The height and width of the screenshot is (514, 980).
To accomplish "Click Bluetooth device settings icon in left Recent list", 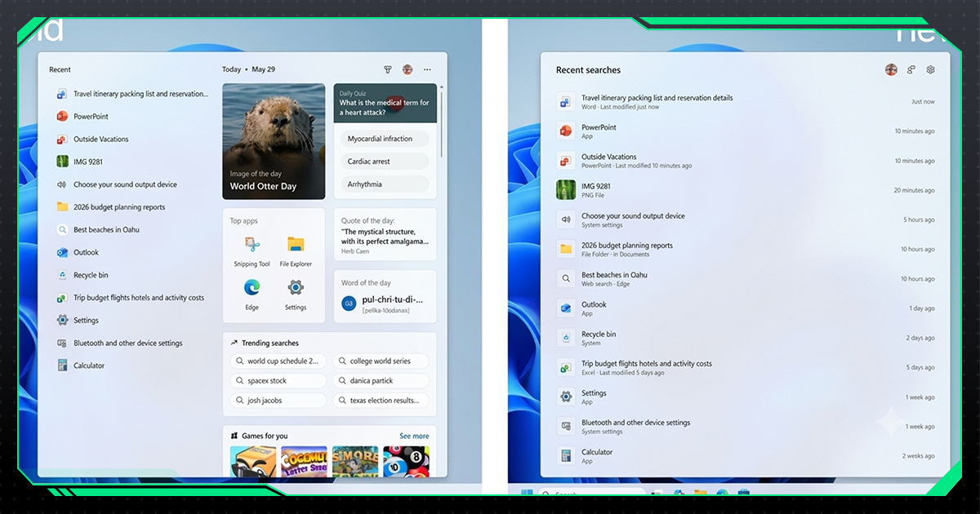I will pyautogui.click(x=62, y=343).
